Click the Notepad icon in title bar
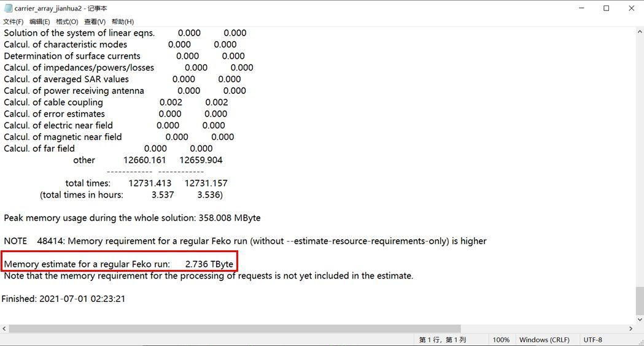The height and width of the screenshot is (346, 644). pos(8,8)
